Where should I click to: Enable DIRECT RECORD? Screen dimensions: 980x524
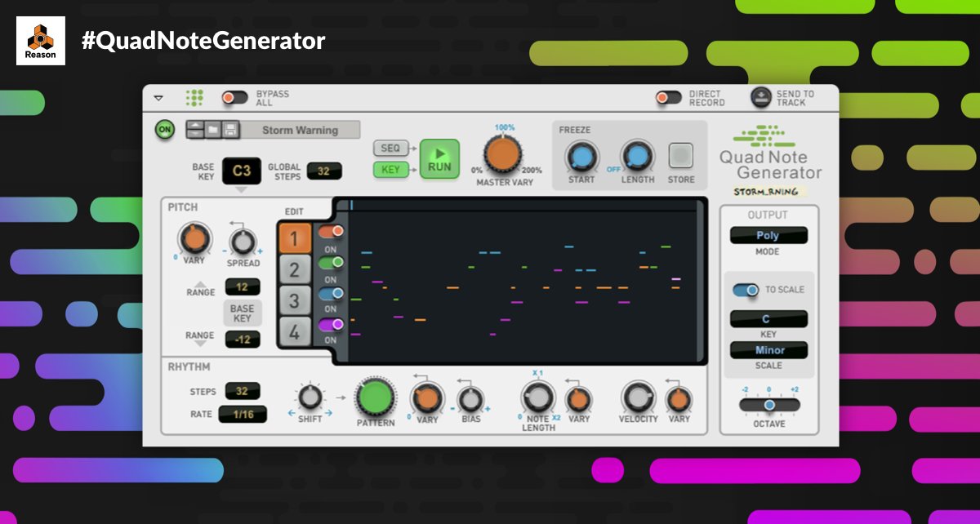point(670,96)
